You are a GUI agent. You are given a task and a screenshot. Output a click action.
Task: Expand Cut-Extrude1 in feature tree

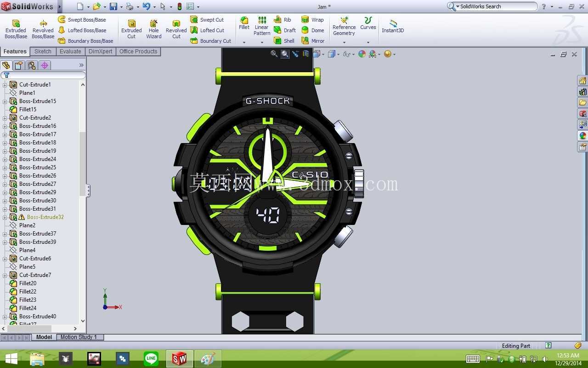click(x=5, y=85)
